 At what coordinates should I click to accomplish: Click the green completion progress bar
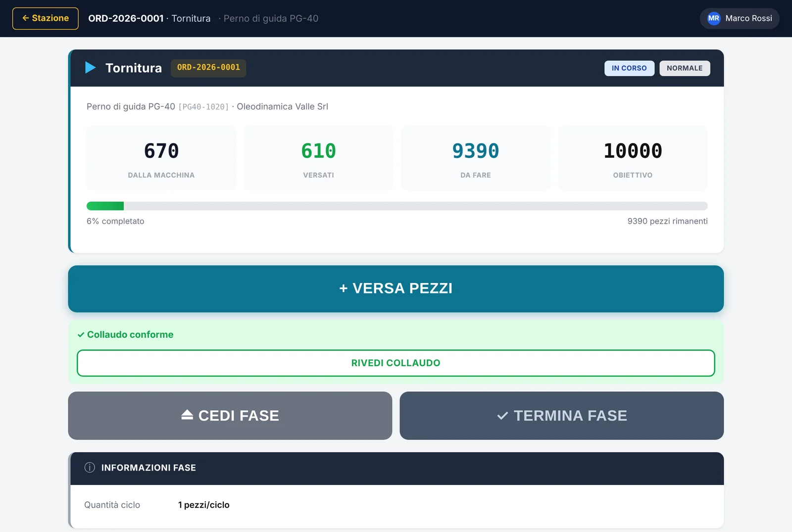coord(397,206)
